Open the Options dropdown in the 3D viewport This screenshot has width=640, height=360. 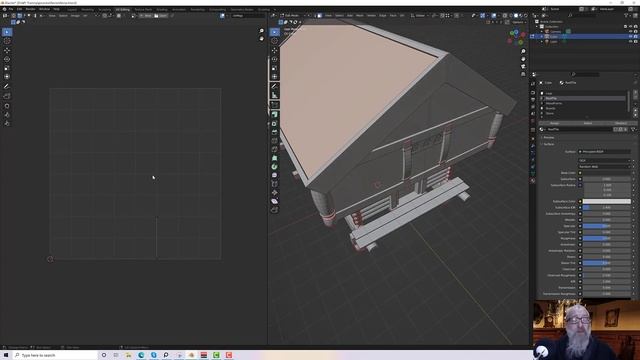point(519,22)
